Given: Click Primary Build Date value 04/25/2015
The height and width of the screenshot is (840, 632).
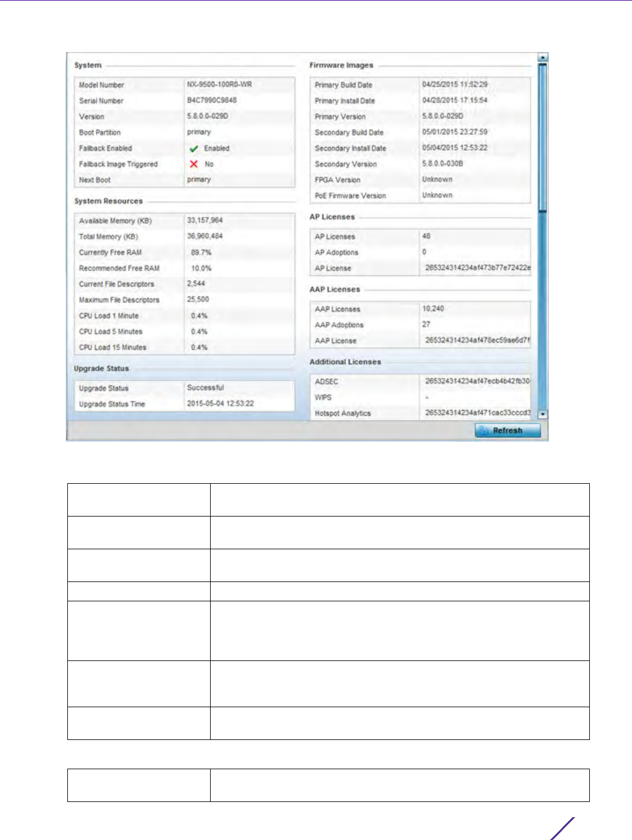Looking at the screenshot, I should (x=455, y=85).
